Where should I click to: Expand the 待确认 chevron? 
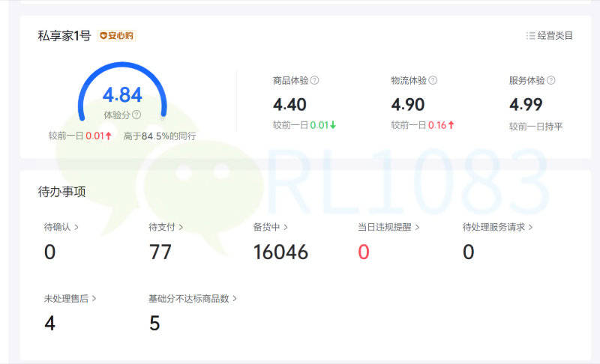click(76, 227)
